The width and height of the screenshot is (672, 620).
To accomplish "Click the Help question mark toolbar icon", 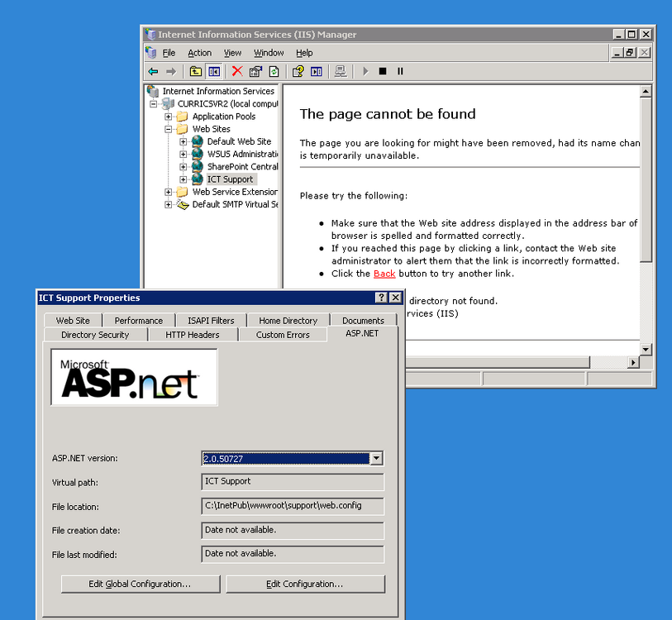I will pos(298,71).
